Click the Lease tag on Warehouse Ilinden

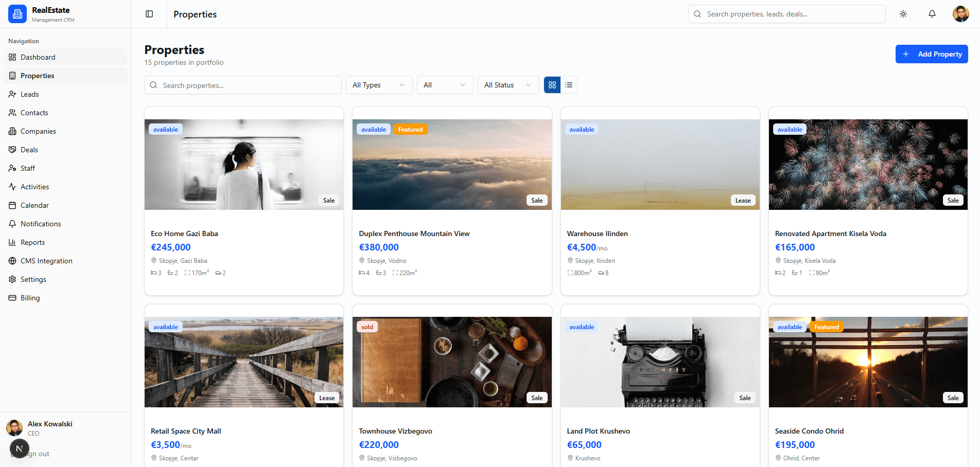743,201
